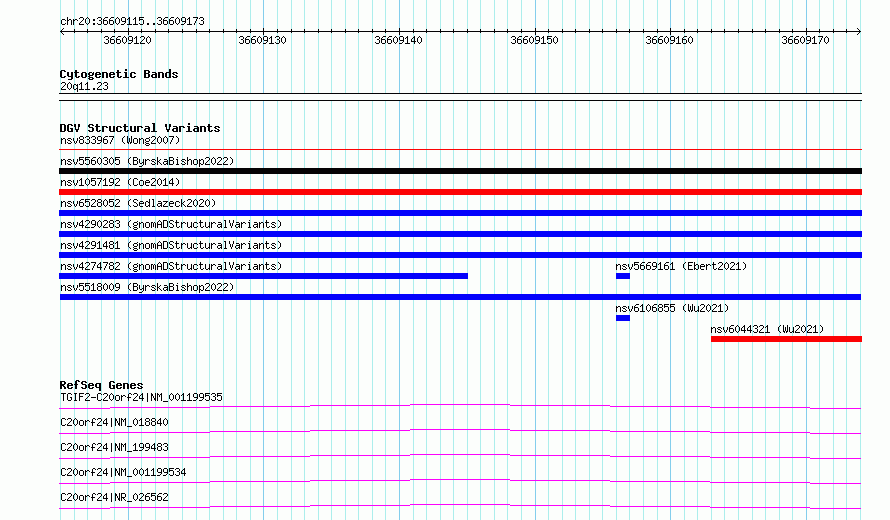Select the blue nsv6528052 Sedlazeck2020 bar

click(460, 213)
